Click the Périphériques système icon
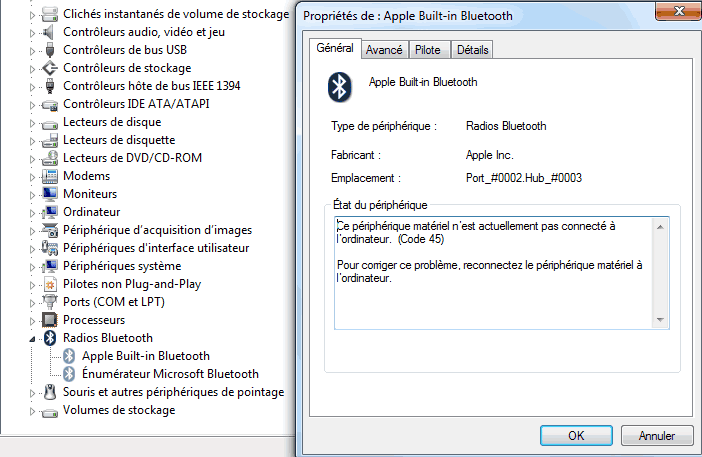This screenshot has width=702, height=457. [50, 266]
